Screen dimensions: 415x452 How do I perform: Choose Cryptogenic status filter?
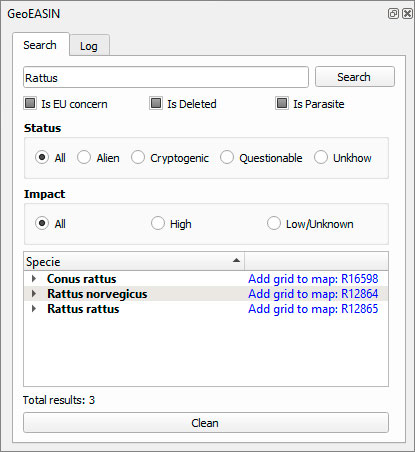(138, 157)
